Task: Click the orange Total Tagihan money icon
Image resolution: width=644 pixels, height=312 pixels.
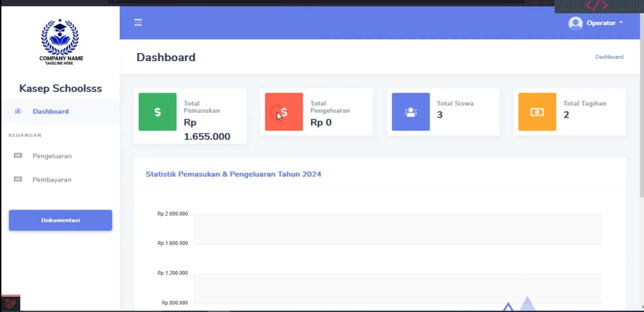Action: (x=537, y=112)
